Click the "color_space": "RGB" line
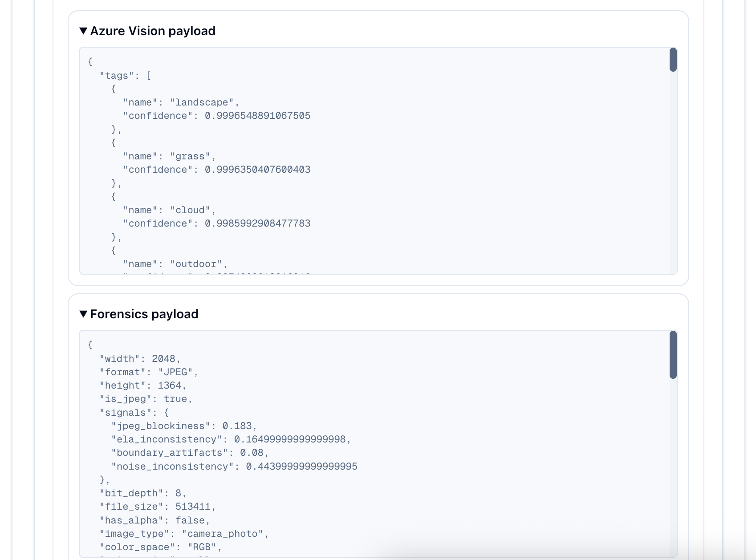 tap(161, 547)
